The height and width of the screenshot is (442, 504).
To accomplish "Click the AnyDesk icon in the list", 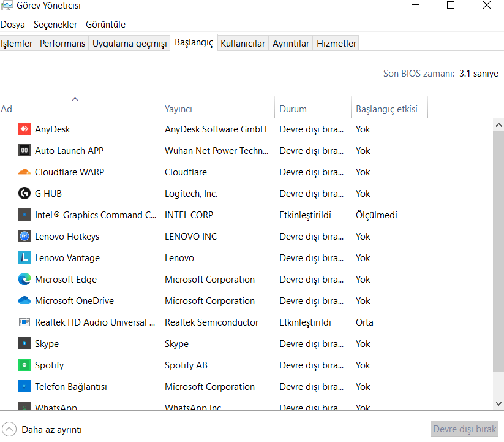I will (24, 129).
